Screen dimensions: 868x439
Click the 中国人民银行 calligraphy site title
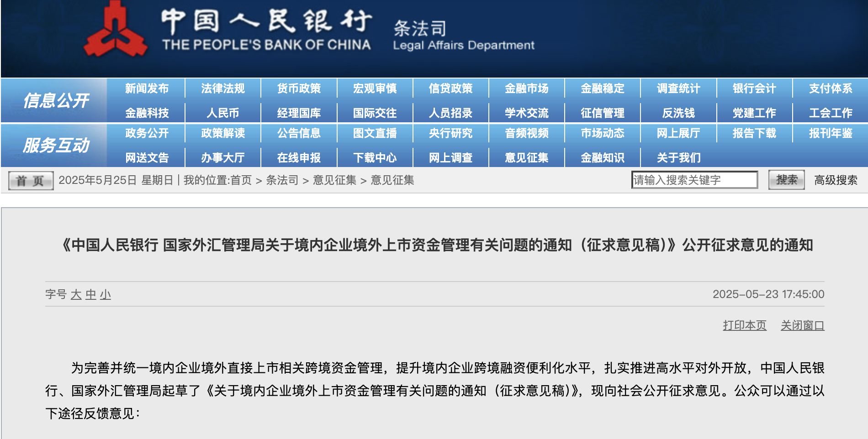(266, 21)
